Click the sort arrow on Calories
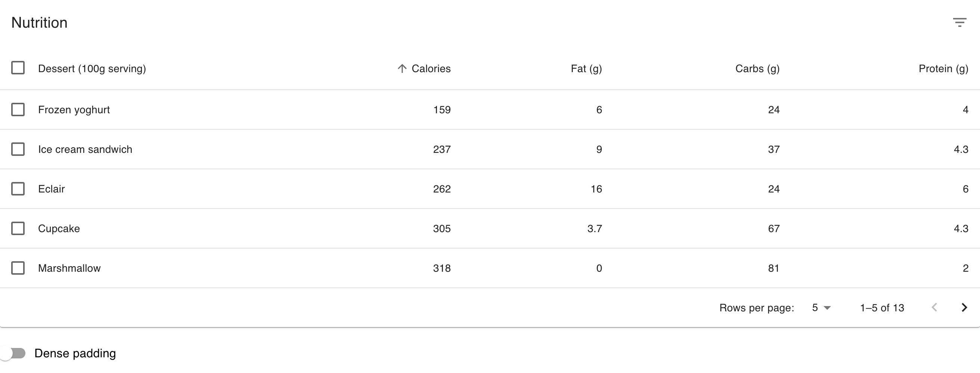This screenshot has height=373, width=980. [402, 68]
